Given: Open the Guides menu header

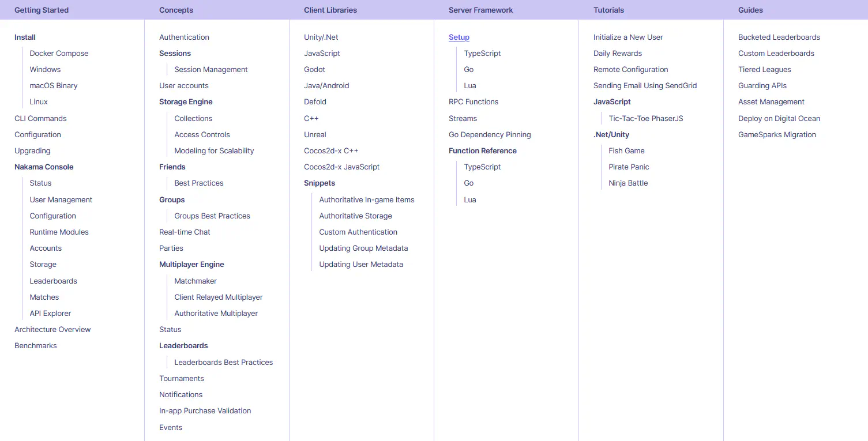Looking at the screenshot, I should pos(750,10).
